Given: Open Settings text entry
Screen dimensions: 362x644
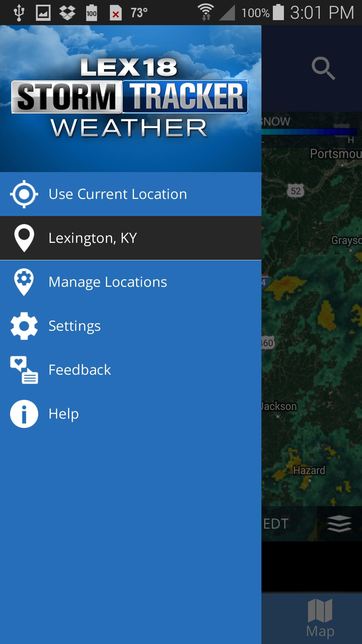Looking at the screenshot, I should pyautogui.click(x=74, y=326).
